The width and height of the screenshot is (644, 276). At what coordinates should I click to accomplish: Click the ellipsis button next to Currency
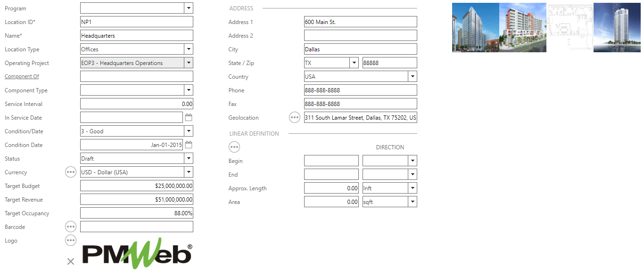click(x=71, y=172)
